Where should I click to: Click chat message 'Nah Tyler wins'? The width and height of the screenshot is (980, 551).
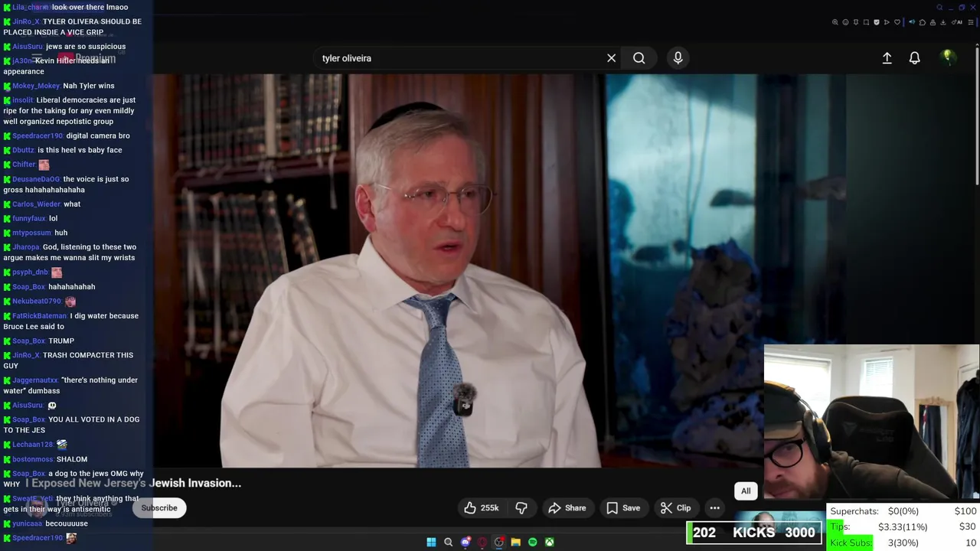[x=89, y=86]
